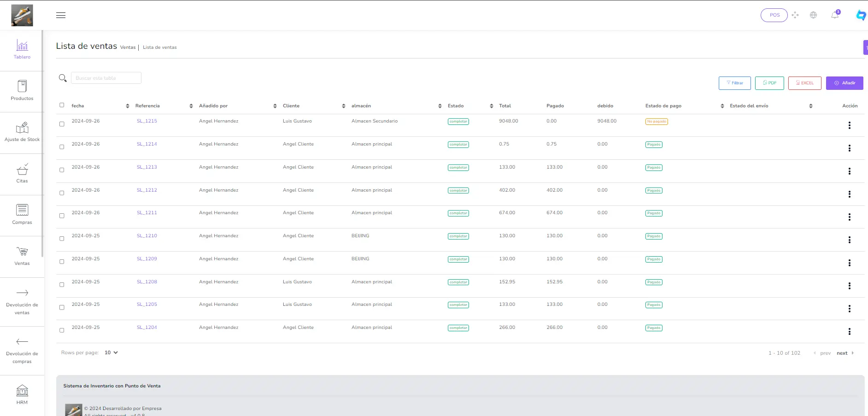Click the notification bell icon
868x416 pixels.
click(835, 15)
